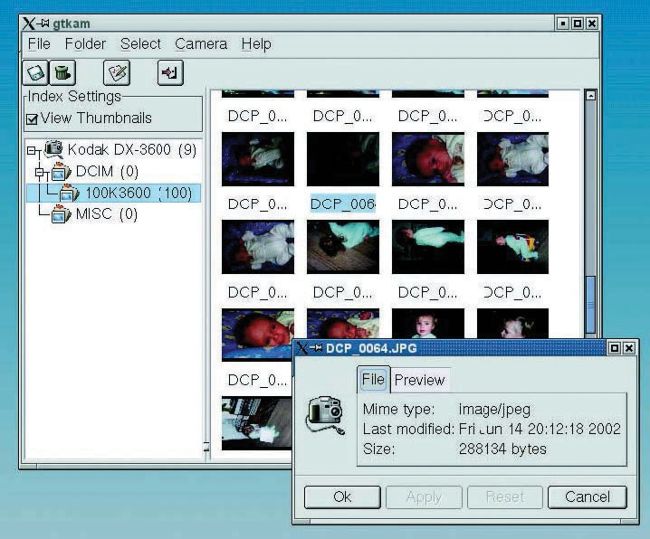Click the exit toolbar icon

point(170,72)
